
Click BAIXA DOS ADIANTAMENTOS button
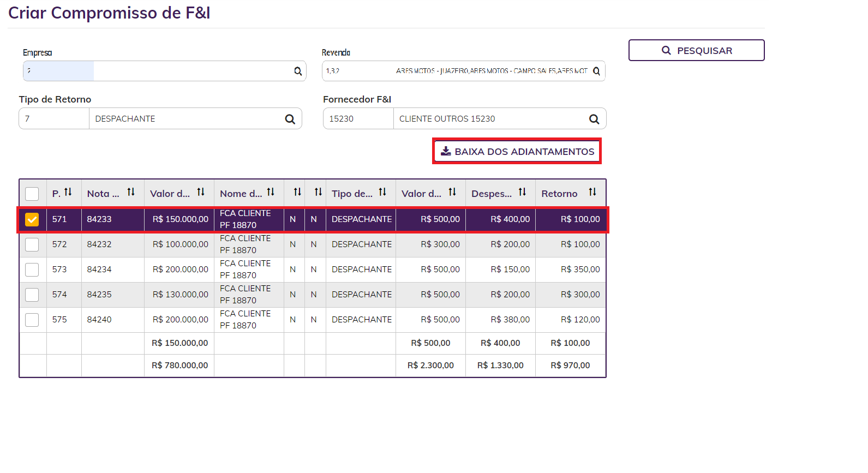pos(517,151)
